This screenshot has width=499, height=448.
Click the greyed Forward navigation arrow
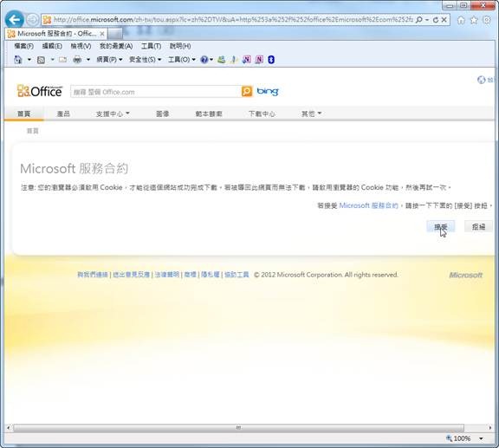(32, 20)
